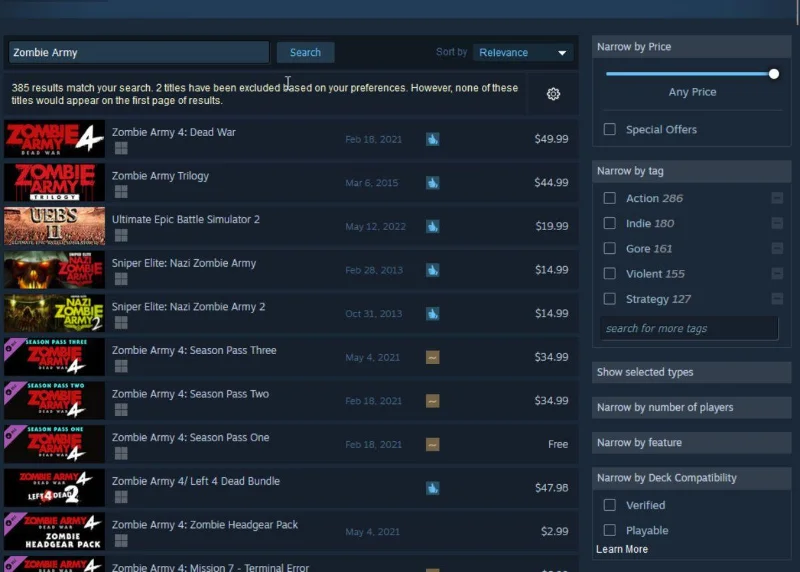Viewport: 800px width, 572px height.
Task: Exclude the Indie tag with its minus icon
Action: pyautogui.click(x=777, y=223)
